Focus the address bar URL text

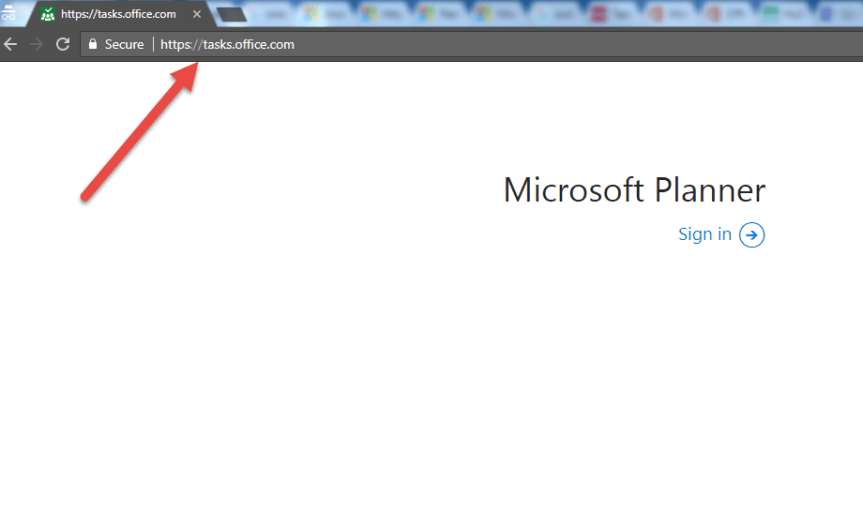[228, 45]
